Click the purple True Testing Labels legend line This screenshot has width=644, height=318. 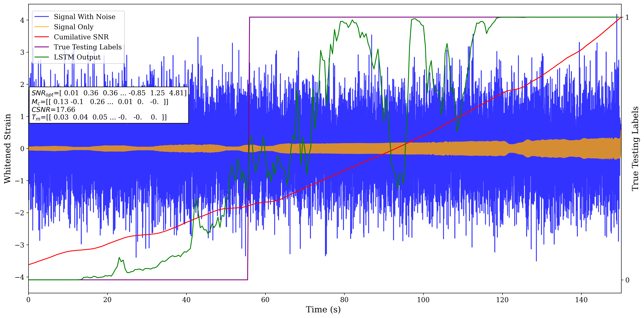coord(42,47)
